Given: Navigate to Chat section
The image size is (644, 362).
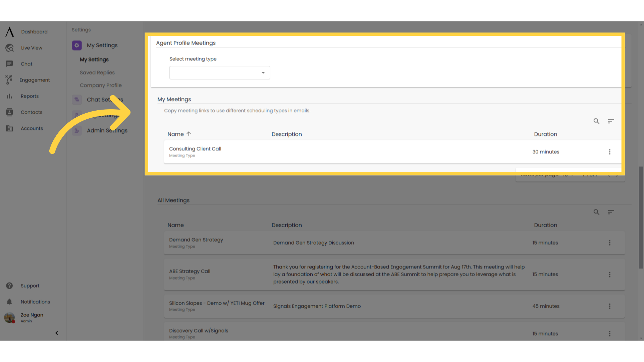Looking at the screenshot, I should tap(26, 64).
